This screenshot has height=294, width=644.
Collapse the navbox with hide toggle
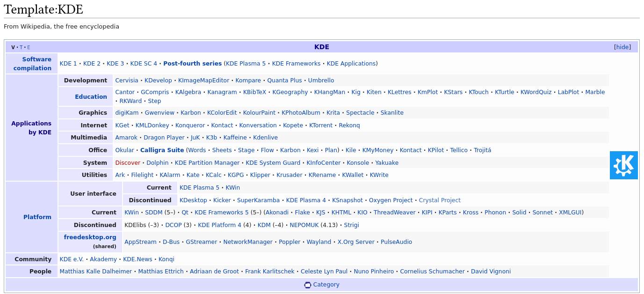pyautogui.click(x=622, y=47)
